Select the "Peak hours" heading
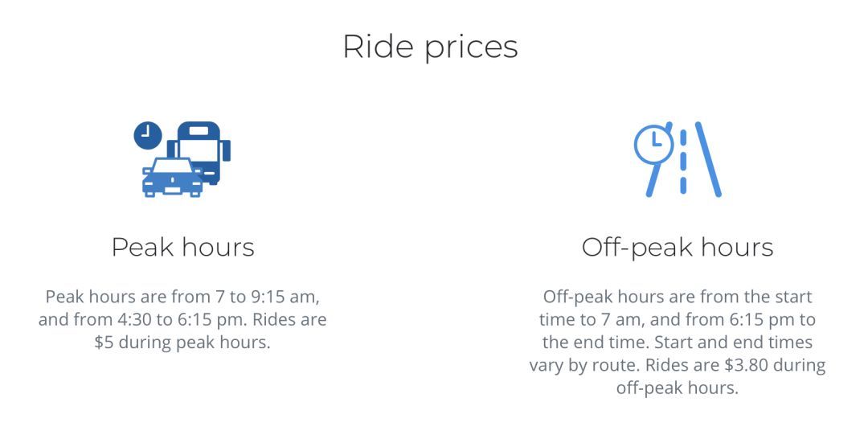This screenshot has height=435, width=868. coord(182,247)
